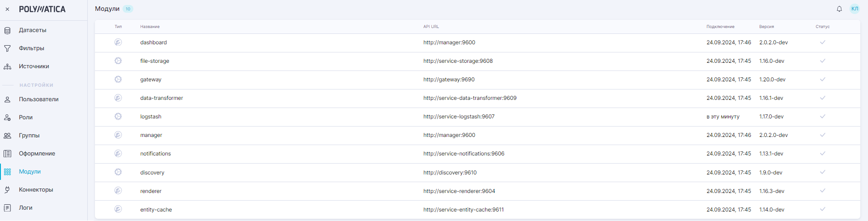868x221 pixels.
Task: Click the Логи sidebar icon
Action: [x=7, y=208]
